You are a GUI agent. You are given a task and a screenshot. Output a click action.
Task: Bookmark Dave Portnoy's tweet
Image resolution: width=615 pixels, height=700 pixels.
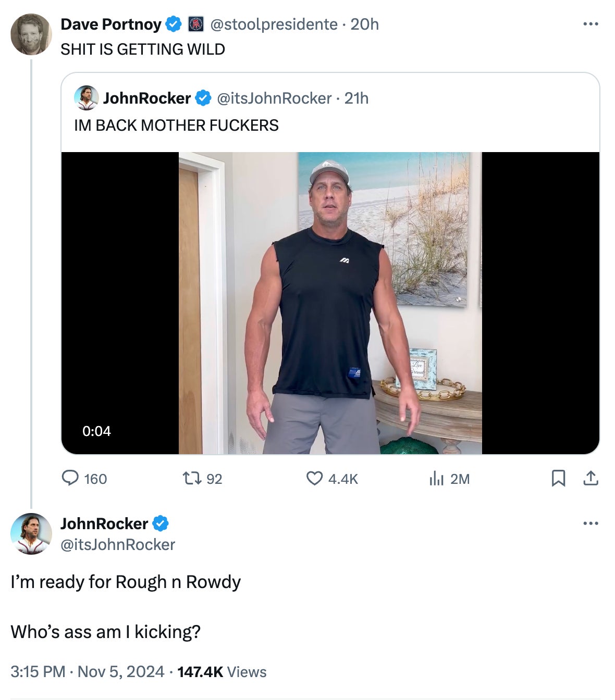tap(558, 478)
